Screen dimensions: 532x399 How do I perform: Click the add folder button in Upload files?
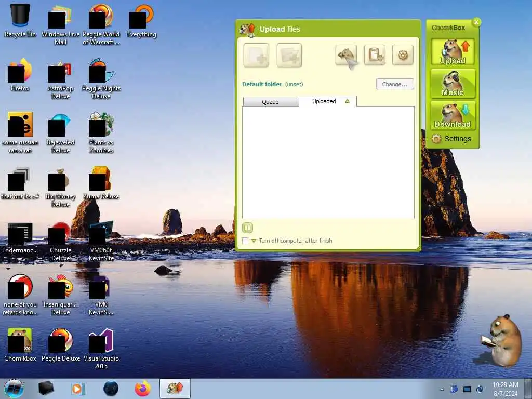[x=289, y=55]
